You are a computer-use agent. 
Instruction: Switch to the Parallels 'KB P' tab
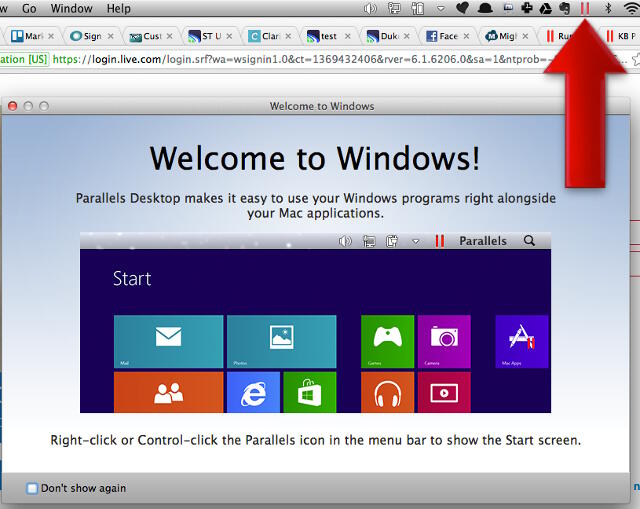[621, 36]
